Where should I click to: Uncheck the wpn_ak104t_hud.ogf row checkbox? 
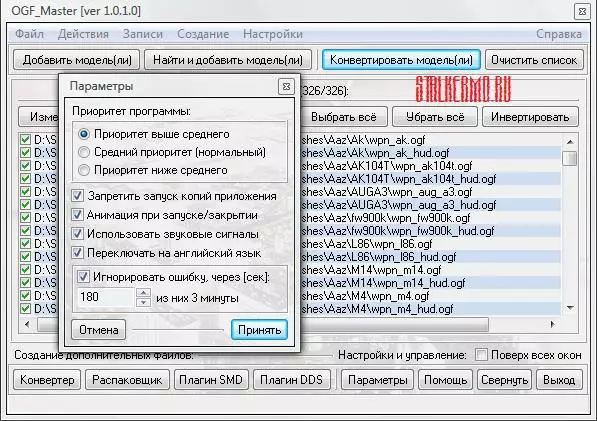point(25,179)
